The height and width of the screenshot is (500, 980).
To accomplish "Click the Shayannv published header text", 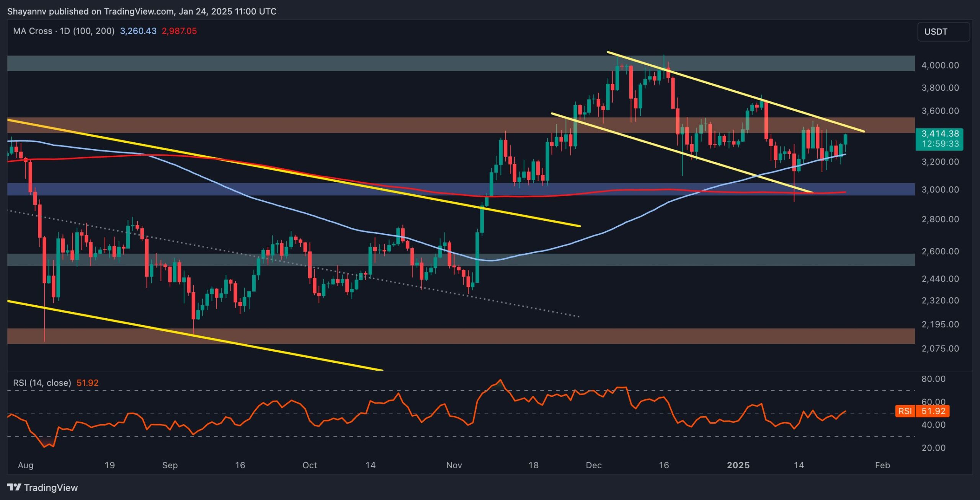I will click(x=142, y=11).
